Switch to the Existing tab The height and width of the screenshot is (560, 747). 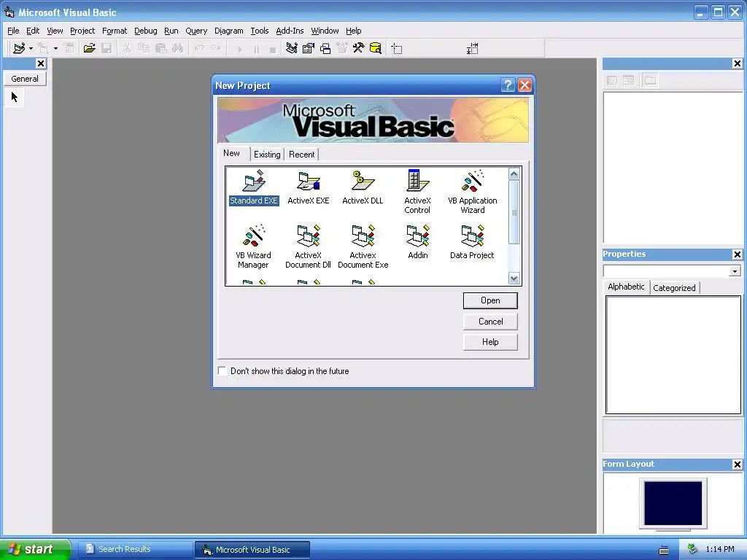point(267,155)
